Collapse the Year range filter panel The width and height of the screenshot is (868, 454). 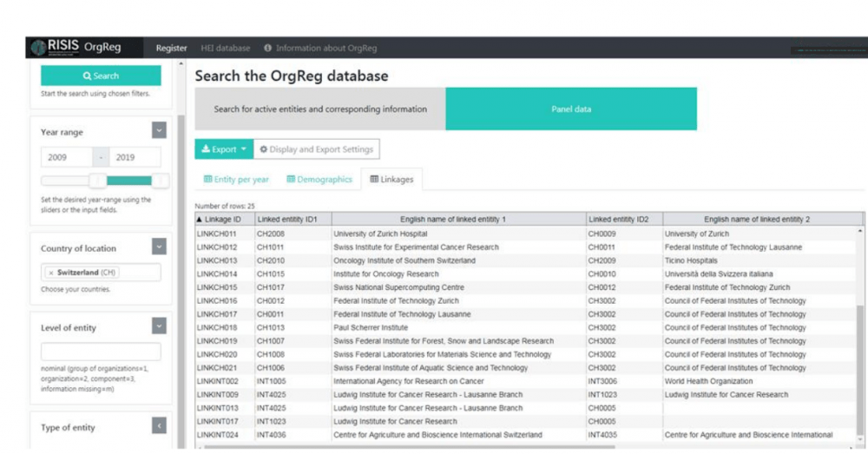point(159,131)
